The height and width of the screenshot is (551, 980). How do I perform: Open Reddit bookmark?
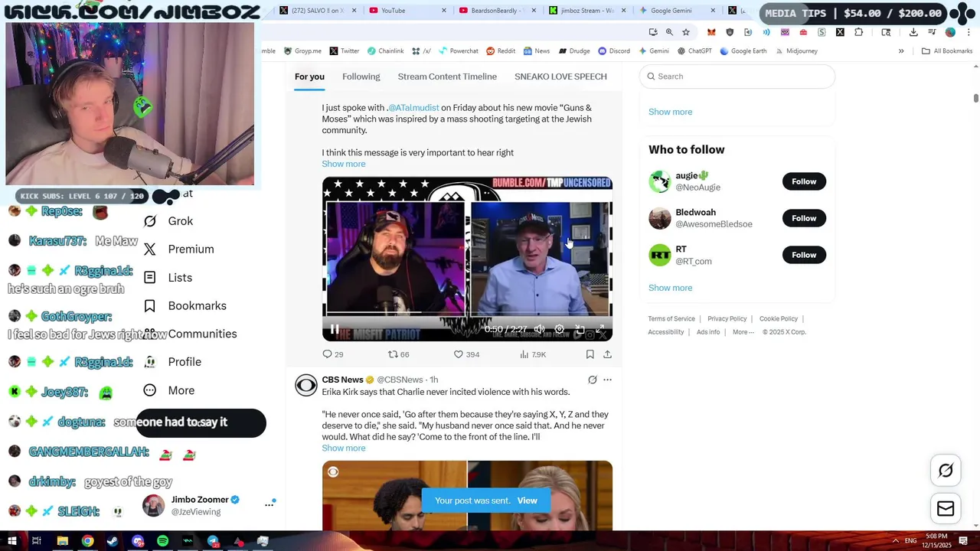coord(500,51)
